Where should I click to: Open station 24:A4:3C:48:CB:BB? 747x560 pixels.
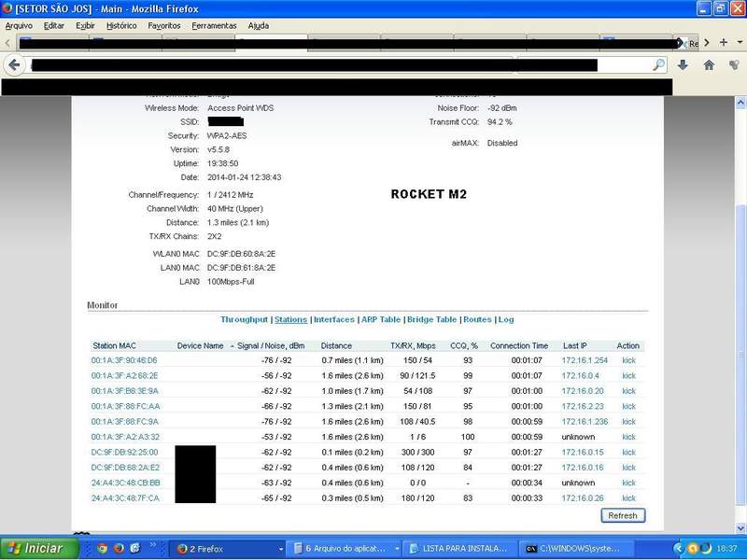pyautogui.click(x=125, y=483)
